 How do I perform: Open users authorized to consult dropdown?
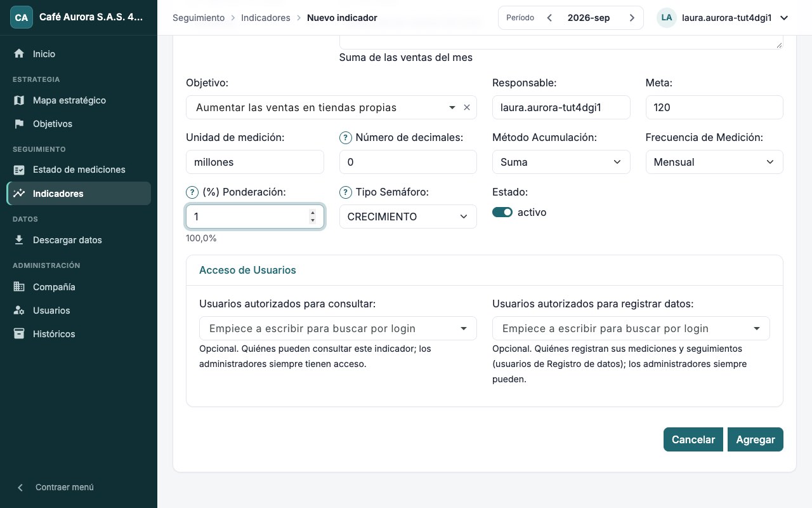338,328
